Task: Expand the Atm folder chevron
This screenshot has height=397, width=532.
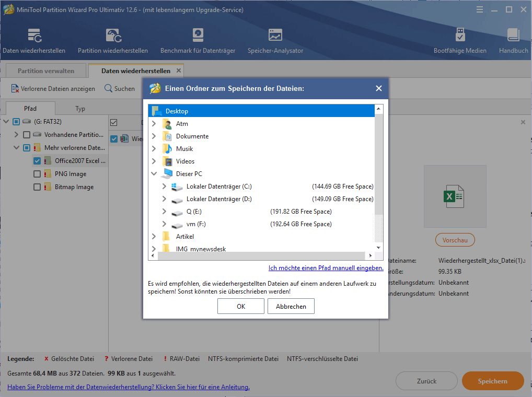Action: point(154,124)
